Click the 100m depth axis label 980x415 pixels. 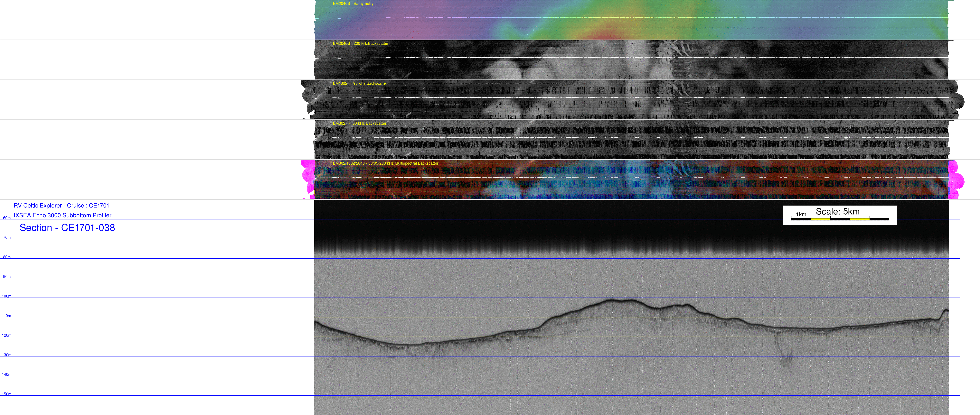click(x=7, y=296)
